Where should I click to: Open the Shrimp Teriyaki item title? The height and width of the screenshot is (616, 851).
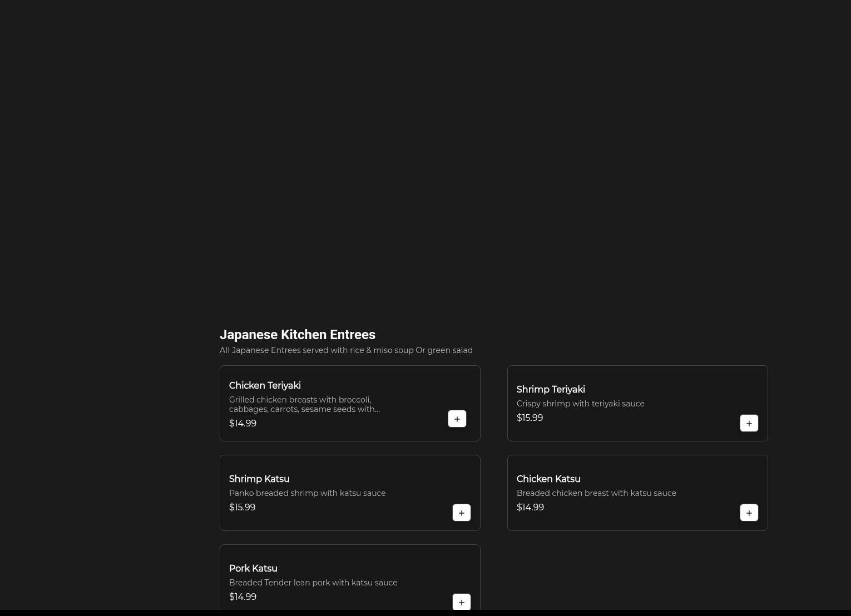point(551,389)
